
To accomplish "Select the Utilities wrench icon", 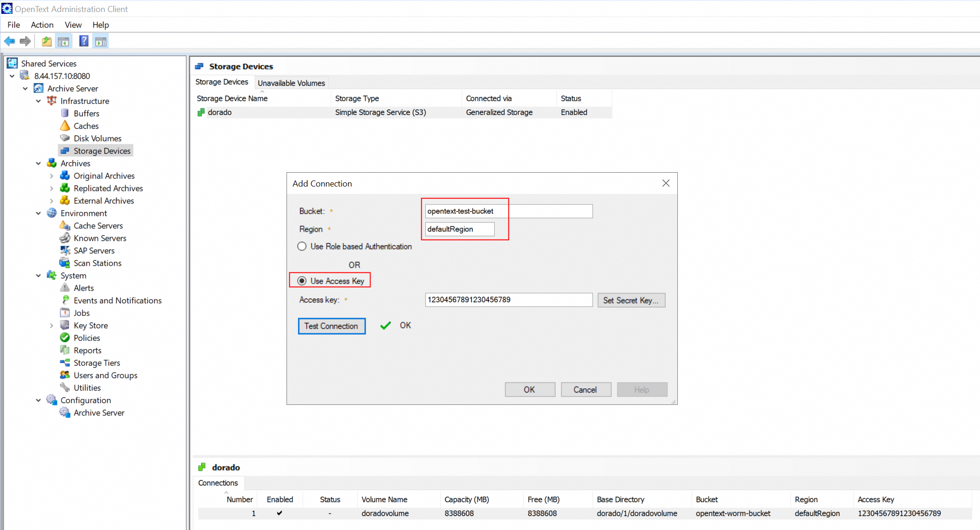I will tap(65, 387).
